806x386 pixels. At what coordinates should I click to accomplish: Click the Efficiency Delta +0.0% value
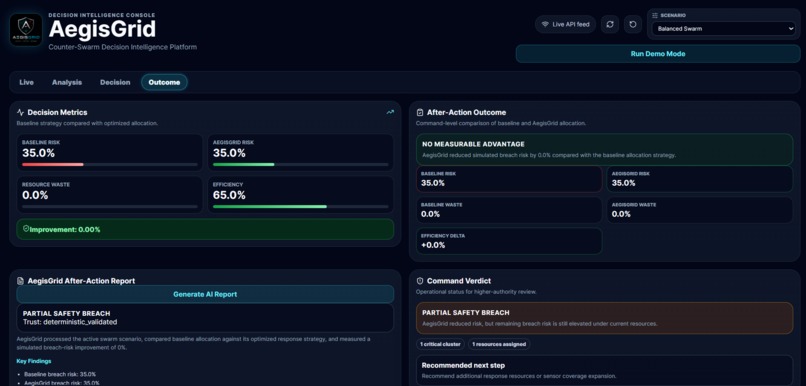point(433,245)
